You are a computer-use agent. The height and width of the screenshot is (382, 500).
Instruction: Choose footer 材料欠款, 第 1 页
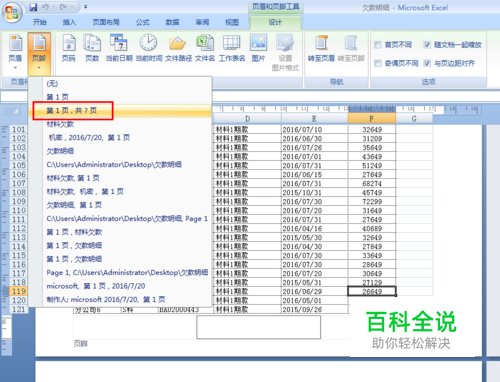click(x=120, y=178)
